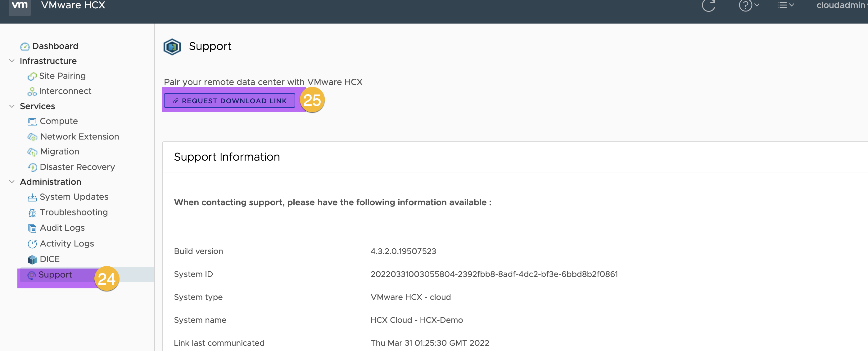This screenshot has height=351, width=868.
Task: Select the Site Pairing icon
Action: 32,76
